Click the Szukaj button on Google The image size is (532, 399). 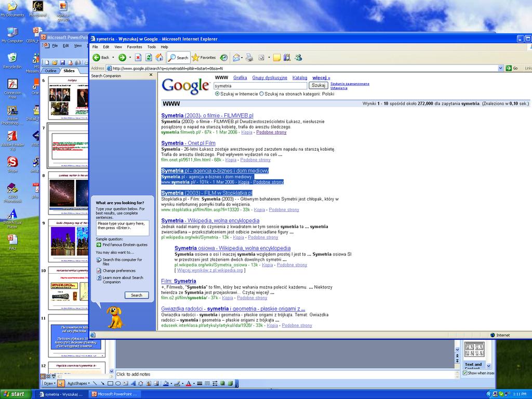click(318, 86)
